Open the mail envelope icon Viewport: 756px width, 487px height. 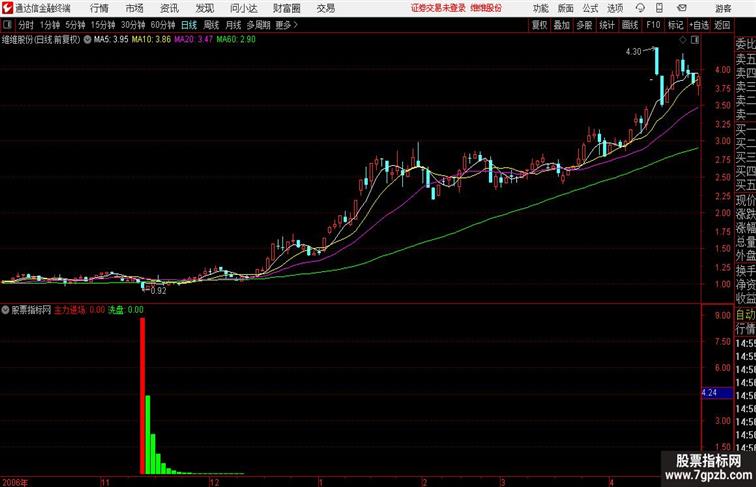click(682, 8)
